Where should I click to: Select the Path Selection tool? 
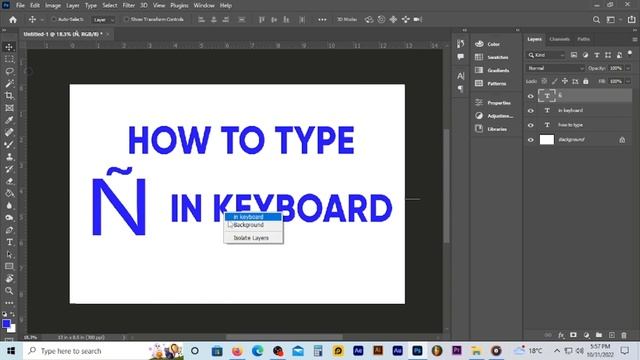tap(9, 254)
